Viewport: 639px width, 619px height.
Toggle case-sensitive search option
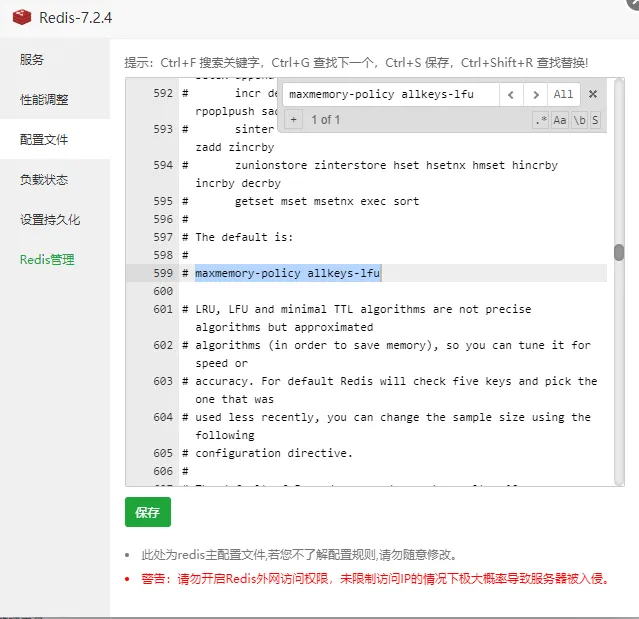[560, 120]
